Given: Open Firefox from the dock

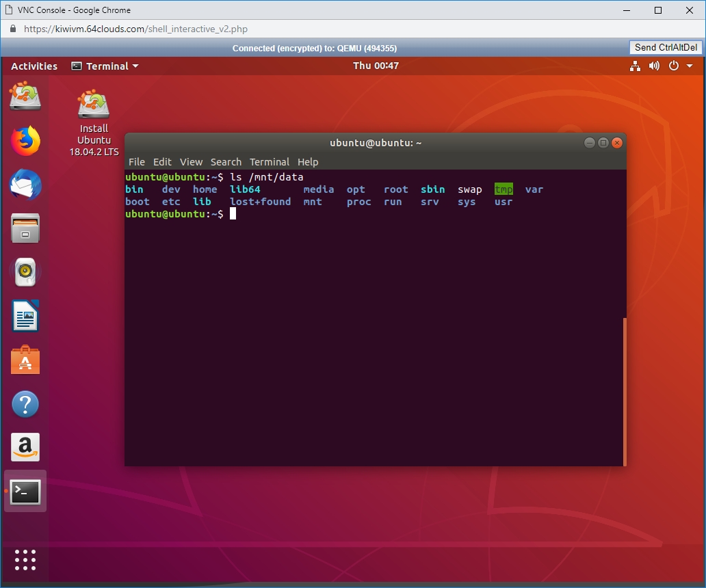Looking at the screenshot, I should (x=25, y=142).
